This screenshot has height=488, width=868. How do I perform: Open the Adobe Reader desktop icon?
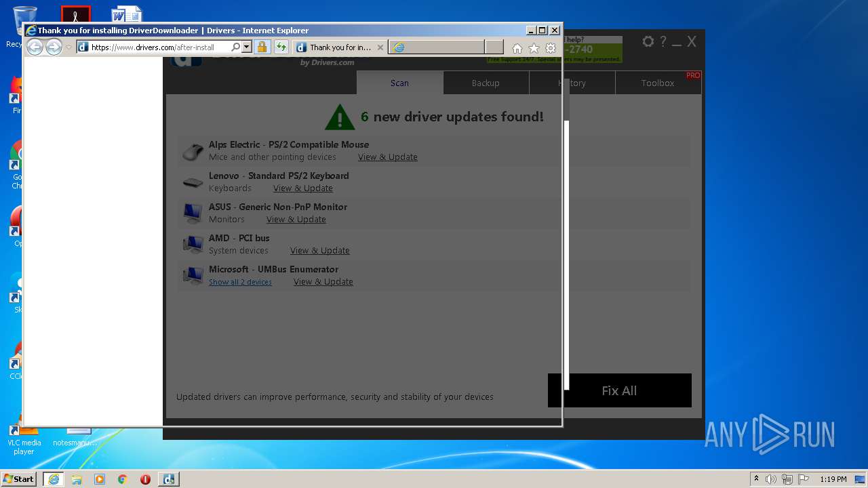tap(75, 14)
